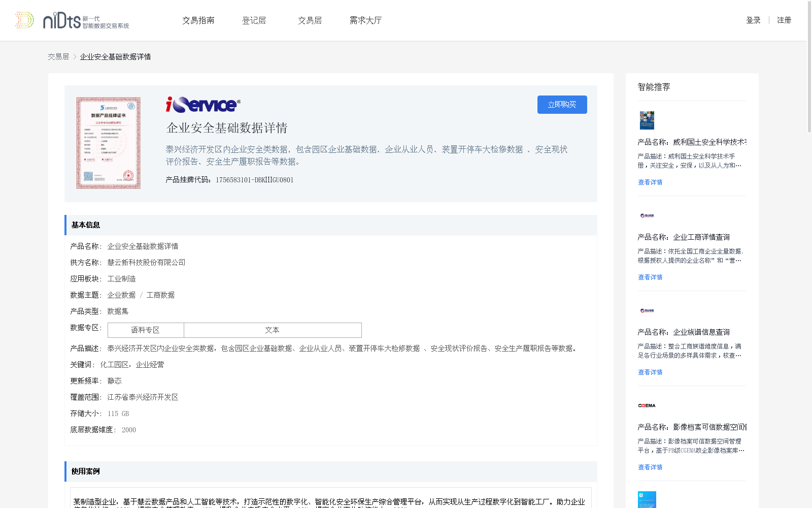Click the 注册 link
This screenshot has height=508, width=812.
(x=784, y=20)
